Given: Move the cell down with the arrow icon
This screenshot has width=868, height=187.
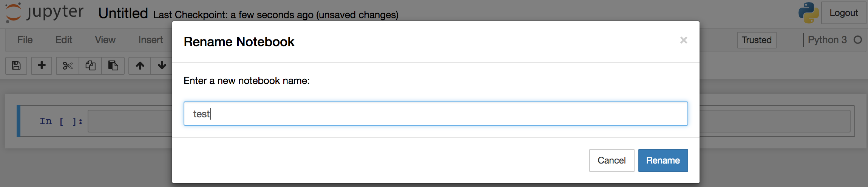Looking at the screenshot, I should click(x=162, y=66).
